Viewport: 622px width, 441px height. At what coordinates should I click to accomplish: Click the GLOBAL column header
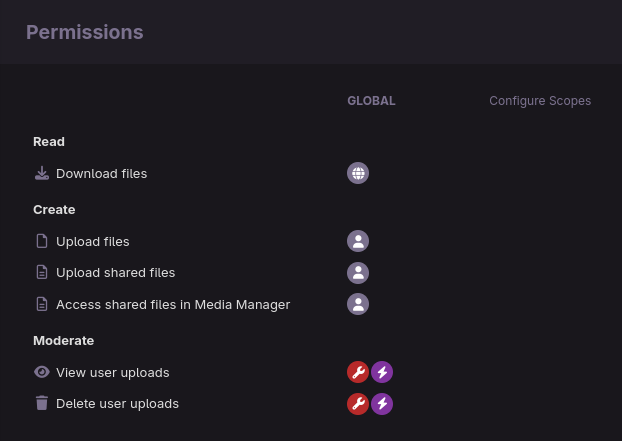coord(371,101)
